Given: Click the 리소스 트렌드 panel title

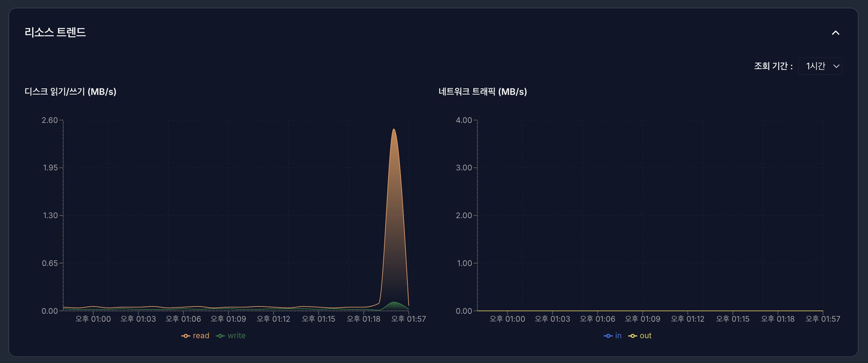Looking at the screenshot, I should (x=55, y=32).
